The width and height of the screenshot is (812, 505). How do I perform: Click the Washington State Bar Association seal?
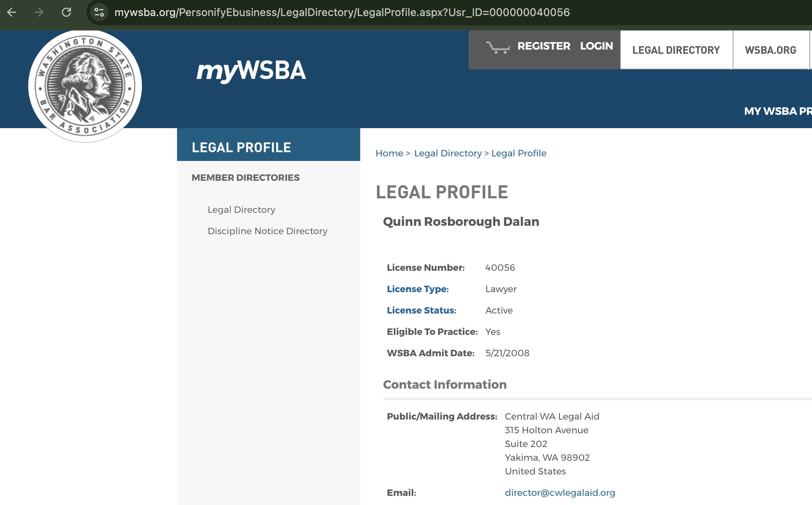(85, 86)
